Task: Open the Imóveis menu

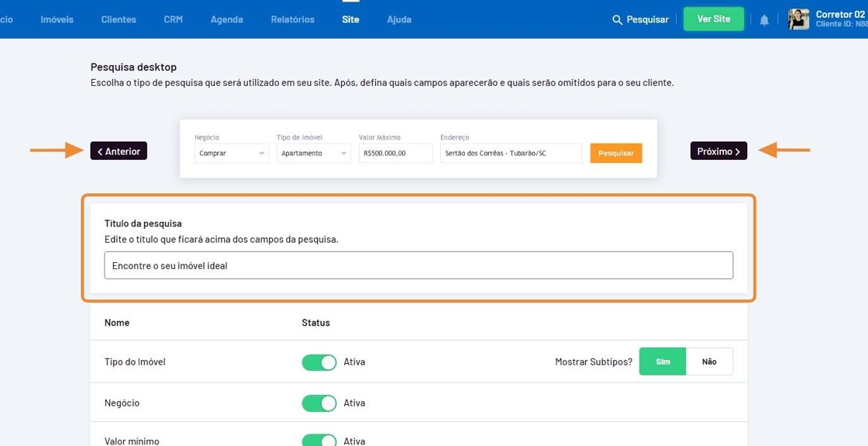Action: [x=57, y=19]
